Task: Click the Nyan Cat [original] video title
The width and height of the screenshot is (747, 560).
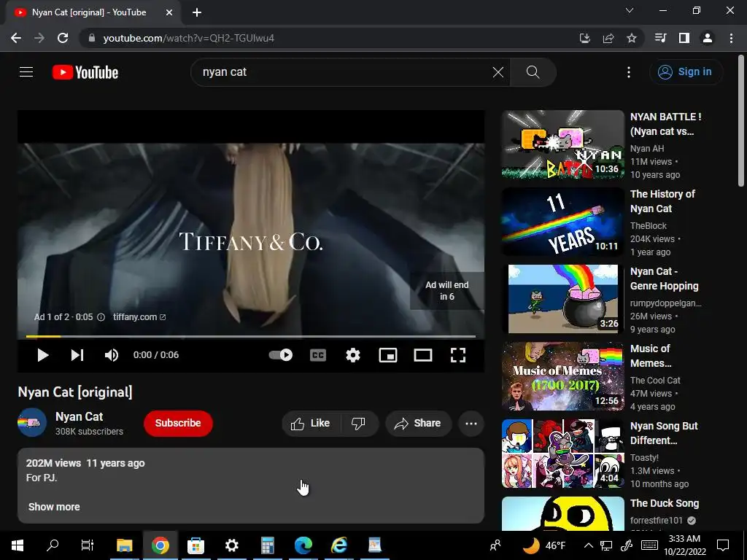Action: click(75, 392)
